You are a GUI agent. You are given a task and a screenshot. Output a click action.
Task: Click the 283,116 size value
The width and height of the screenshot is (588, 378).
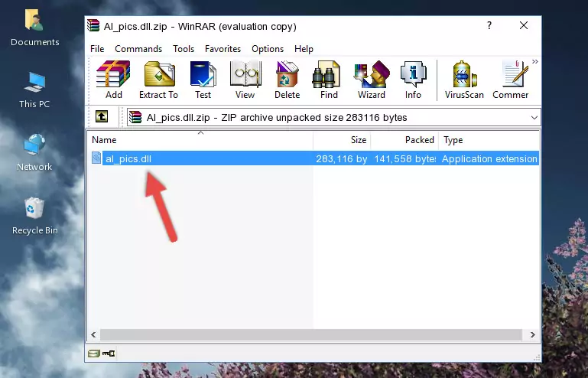pos(341,159)
